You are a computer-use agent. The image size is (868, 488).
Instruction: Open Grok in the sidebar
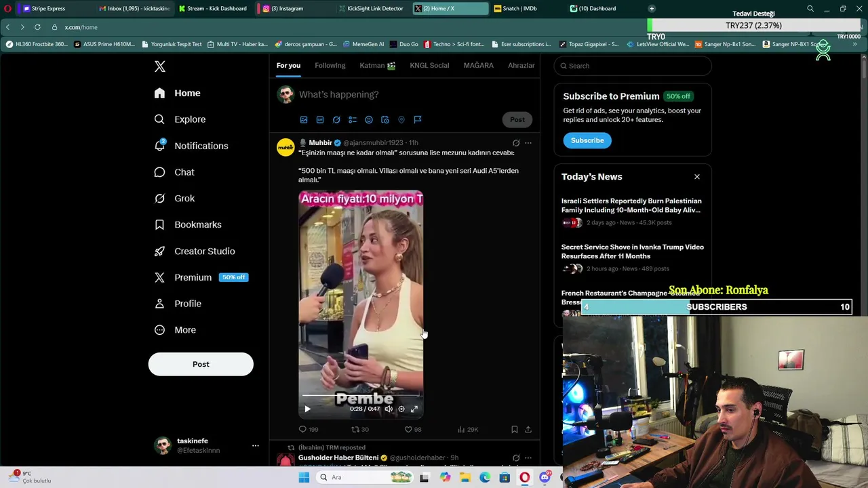pos(175,199)
